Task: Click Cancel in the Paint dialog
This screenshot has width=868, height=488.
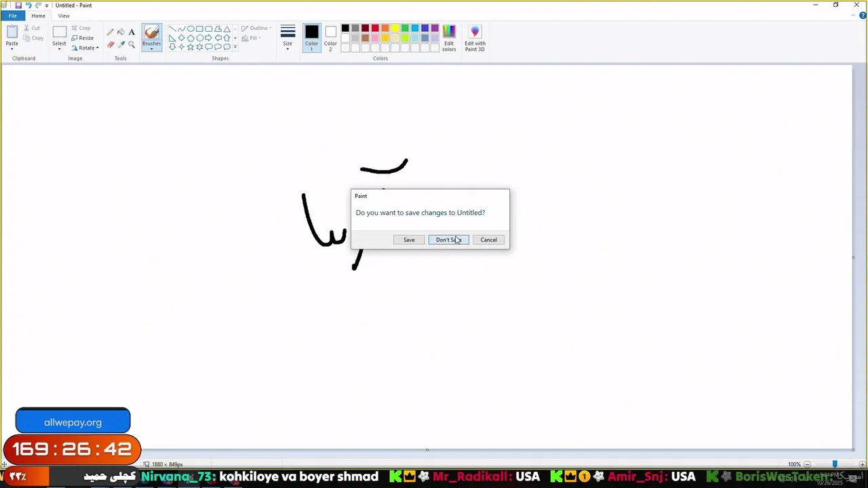Action: point(488,240)
